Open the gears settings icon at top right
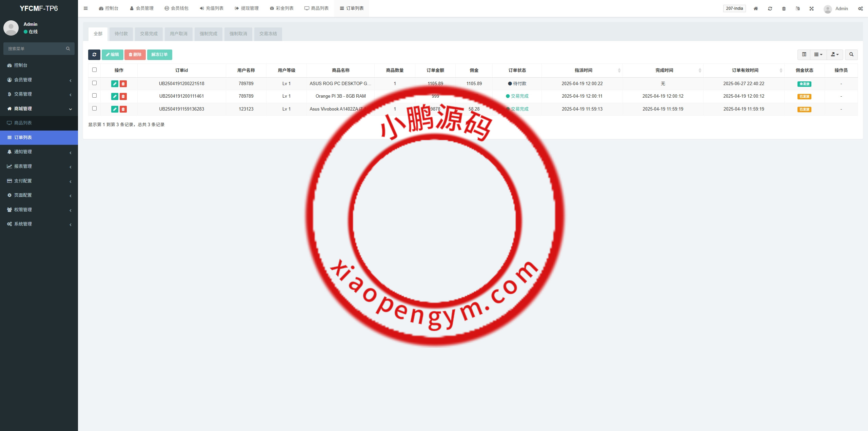The width and height of the screenshot is (868, 431). point(860,8)
